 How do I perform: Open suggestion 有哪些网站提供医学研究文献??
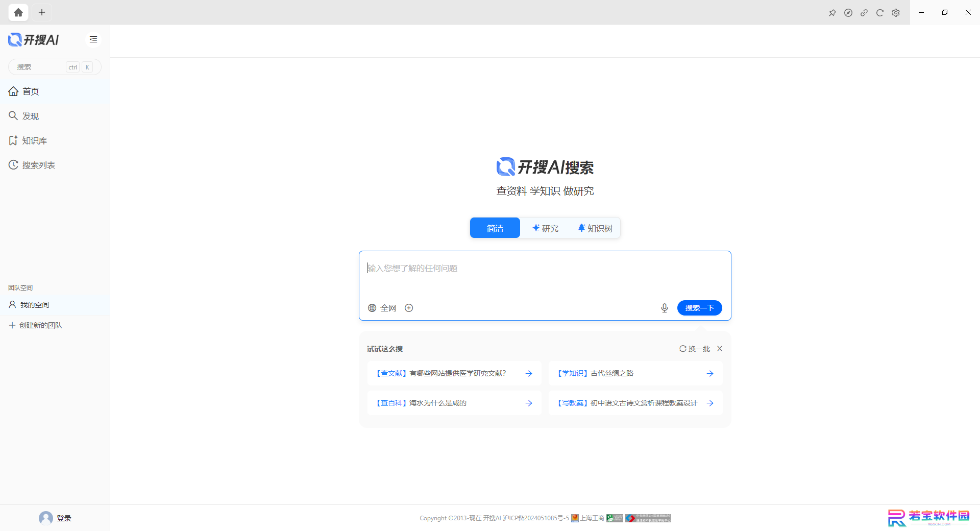point(454,373)
